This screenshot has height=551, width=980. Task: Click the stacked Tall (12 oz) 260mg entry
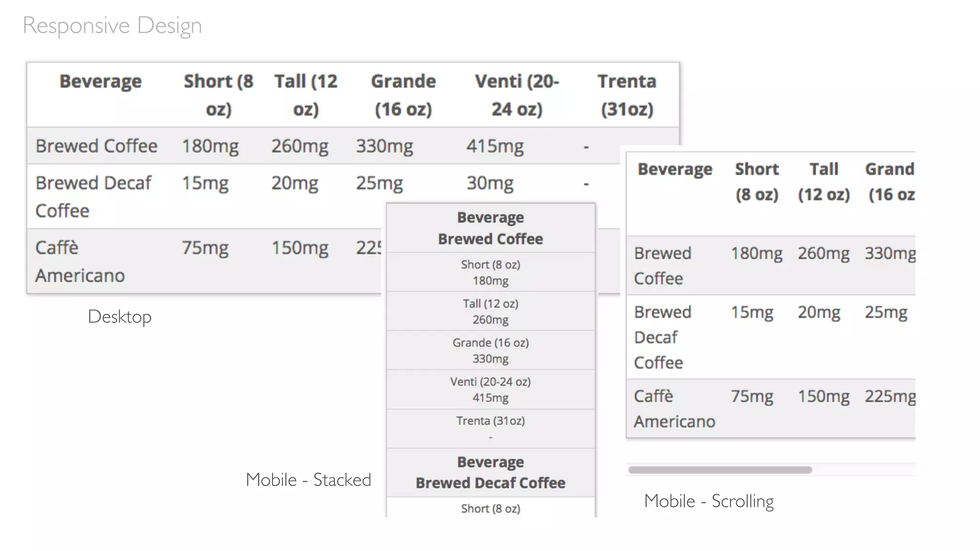[490, 311]
